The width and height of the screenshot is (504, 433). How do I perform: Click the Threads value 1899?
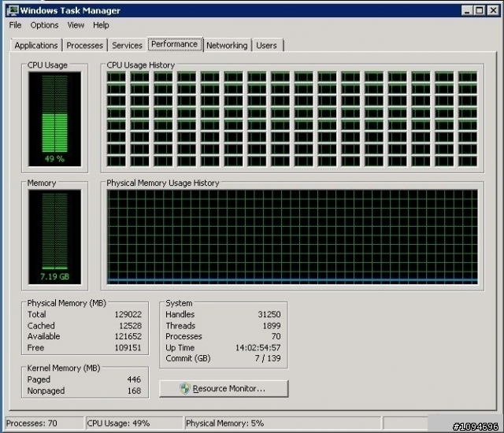tap(272, 326)
